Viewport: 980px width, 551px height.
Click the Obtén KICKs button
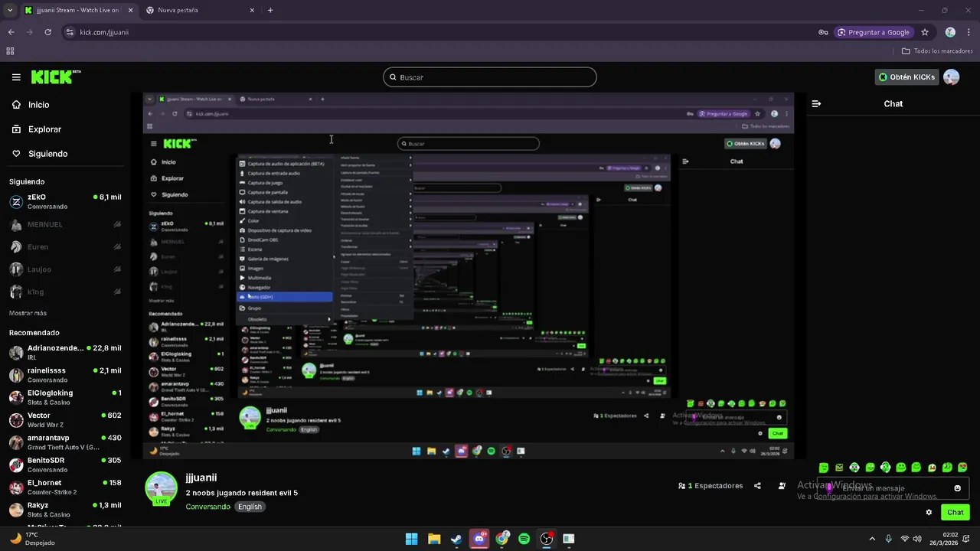[x=906, y=77]
